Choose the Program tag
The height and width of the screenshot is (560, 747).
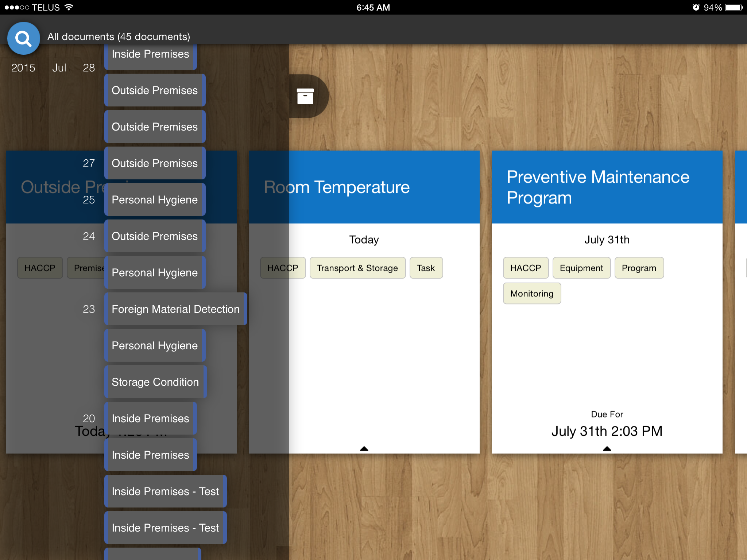tap(639, 268)
